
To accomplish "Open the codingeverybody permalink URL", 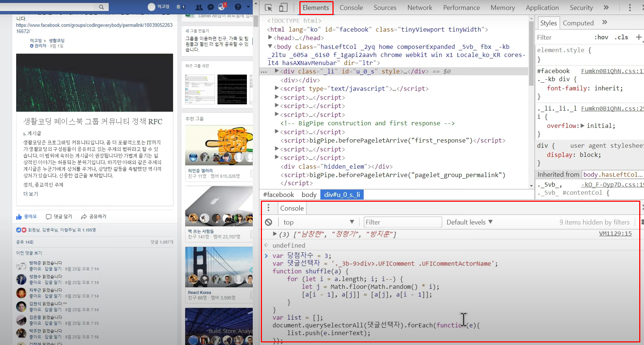I will tap(94, 28).
